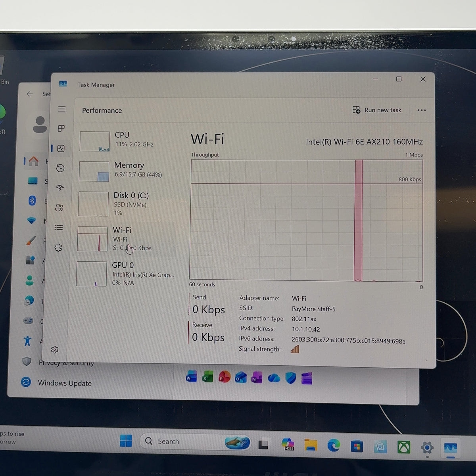Open Startup apps page icon
The width and height of the screenshot is (476, 476).
[x=60, y=188]
